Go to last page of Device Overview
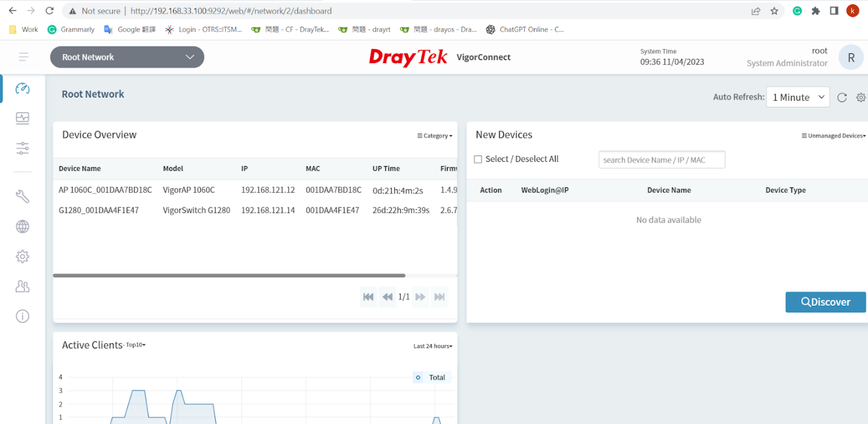The image size is (868, 424). pos(440,297)
